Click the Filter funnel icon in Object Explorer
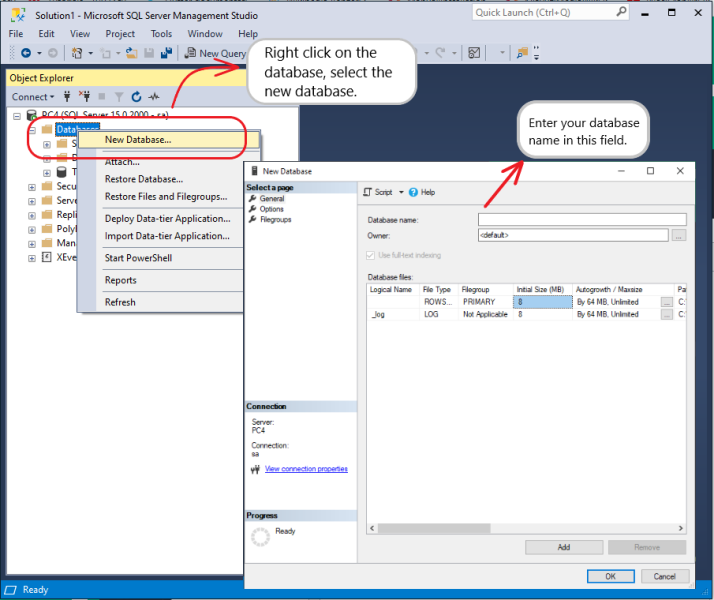 [119, 97]
